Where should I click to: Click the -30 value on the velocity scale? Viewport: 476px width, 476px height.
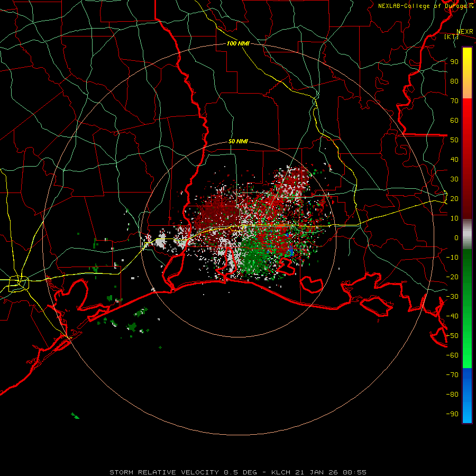pos(452,297)
